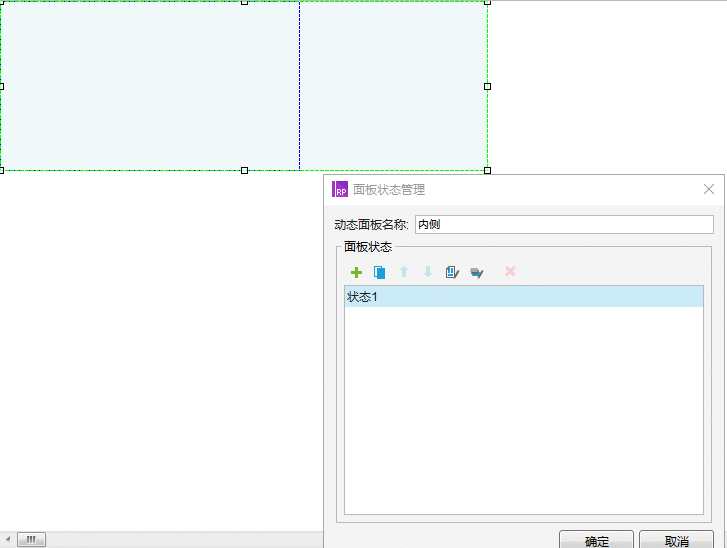Duplicate the selected panel state

point(380,272)
